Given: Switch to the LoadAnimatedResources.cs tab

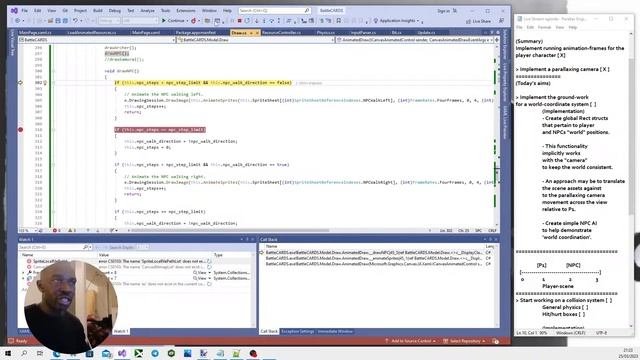Looking at the screenshot, I should [92, 33].
